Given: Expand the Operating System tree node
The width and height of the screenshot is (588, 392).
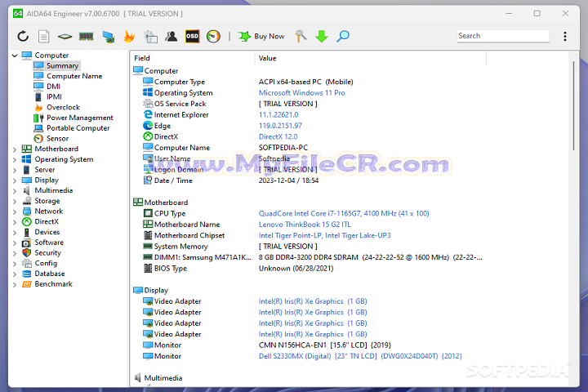Looking at the screenshot, I should [x=15, y=160].
